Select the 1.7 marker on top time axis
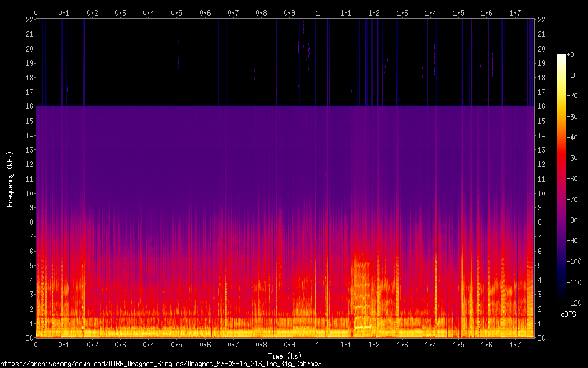The width and height of the screenshot is (588, 368). [x=515, y=12]
